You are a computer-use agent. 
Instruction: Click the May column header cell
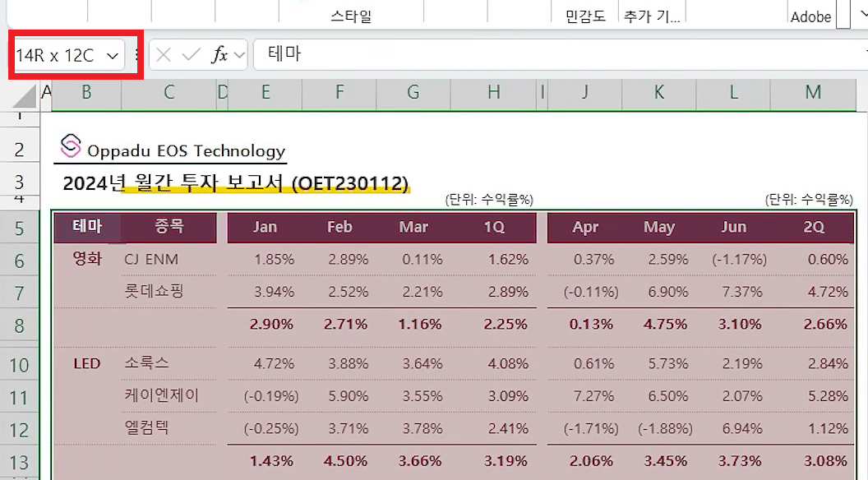(x=658, y=227)
